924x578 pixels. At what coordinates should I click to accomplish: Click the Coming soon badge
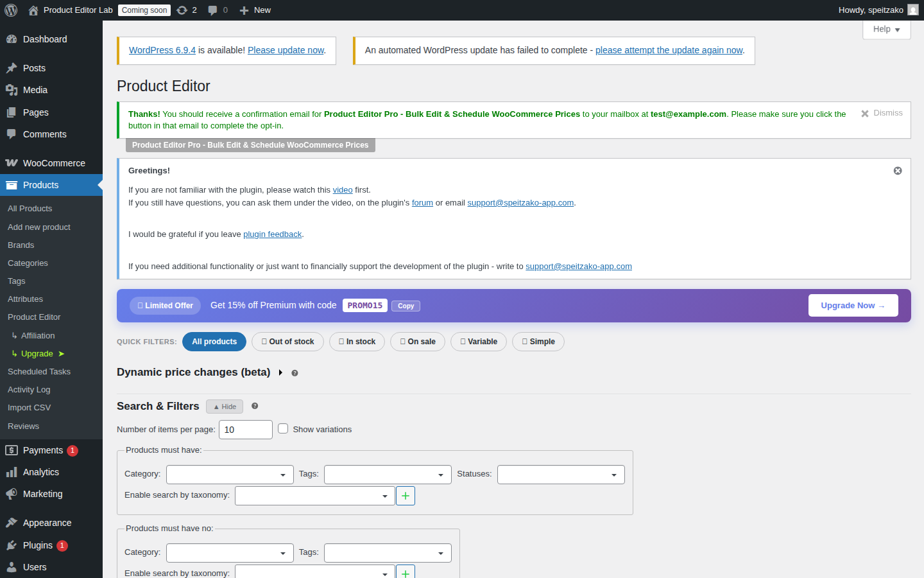(x=144, y=10)
